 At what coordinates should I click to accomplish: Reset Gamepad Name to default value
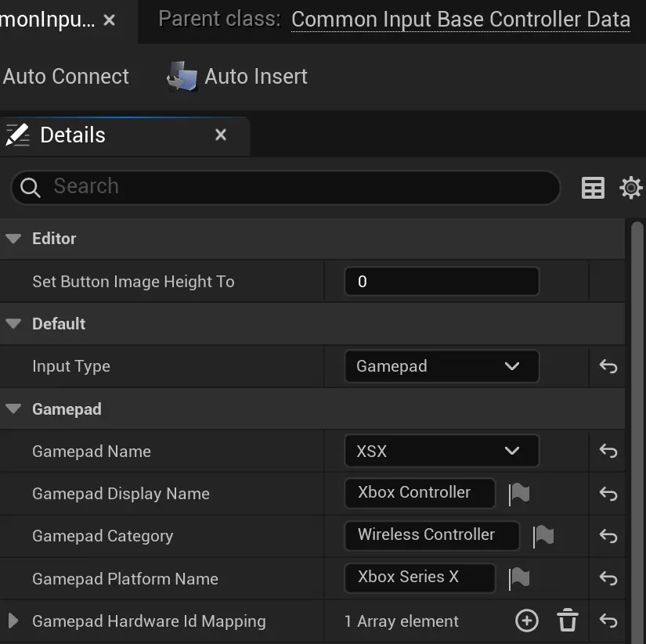[608, 451]
